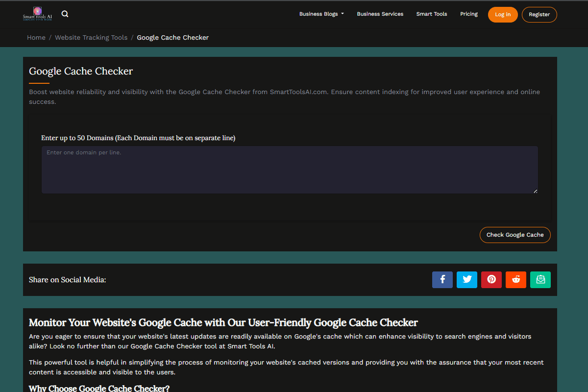Click the Google Cache Checker heading
Image resolution: width=588 pixels, height=392 pixels.
81,71
